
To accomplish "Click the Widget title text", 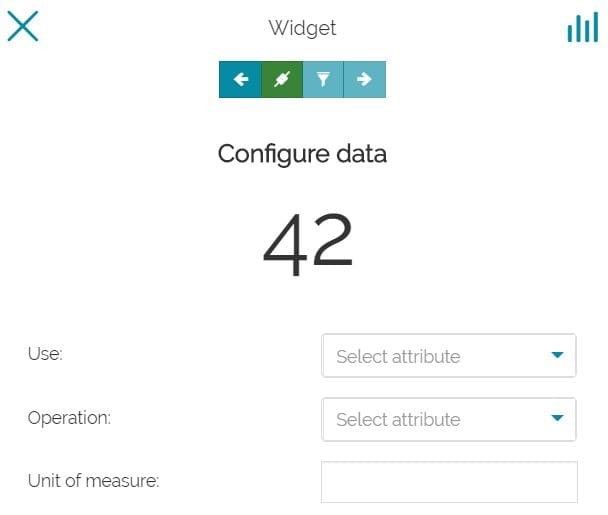I will point(302,28).
